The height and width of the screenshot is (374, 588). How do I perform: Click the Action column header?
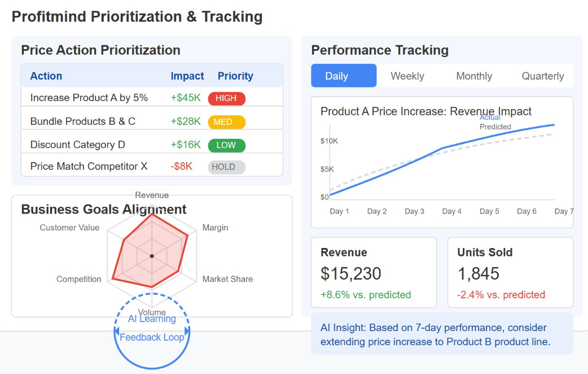tap(46, 76)
